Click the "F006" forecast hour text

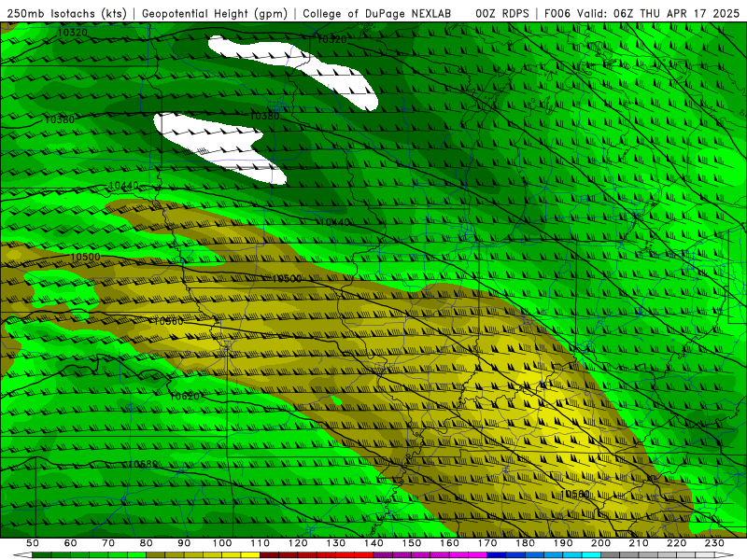[557, 13]
